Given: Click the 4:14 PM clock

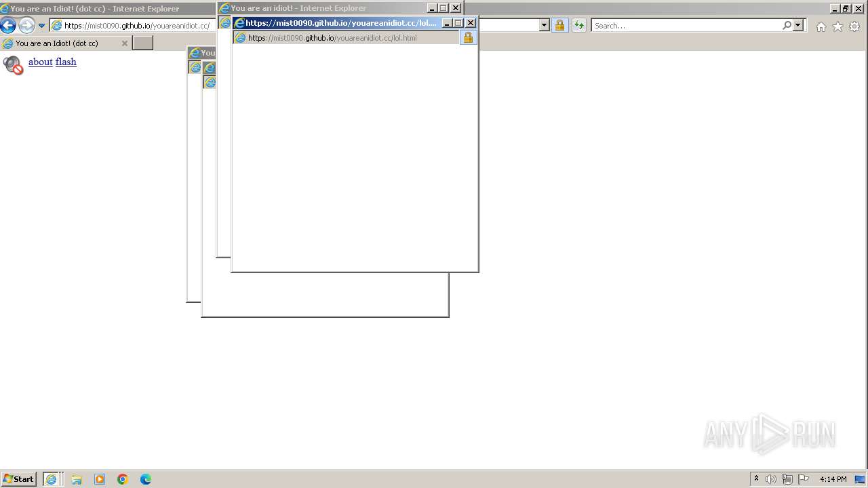Looking at the screenshot, I should click(x=833, y=479).
